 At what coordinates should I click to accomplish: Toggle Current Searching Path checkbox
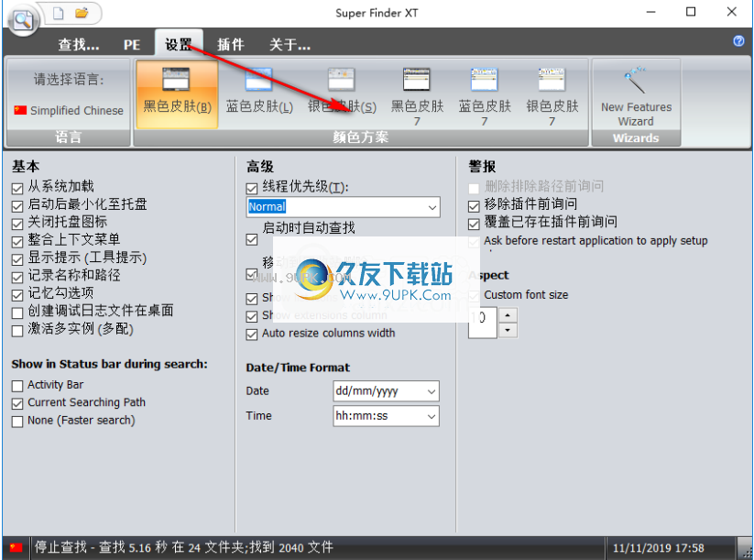pos(17,403)
